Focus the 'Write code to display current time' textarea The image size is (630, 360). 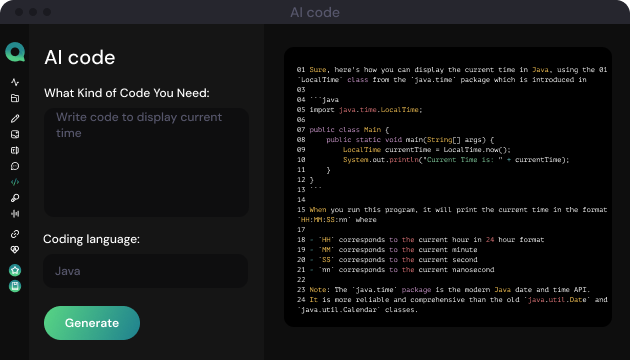[146, 162]
